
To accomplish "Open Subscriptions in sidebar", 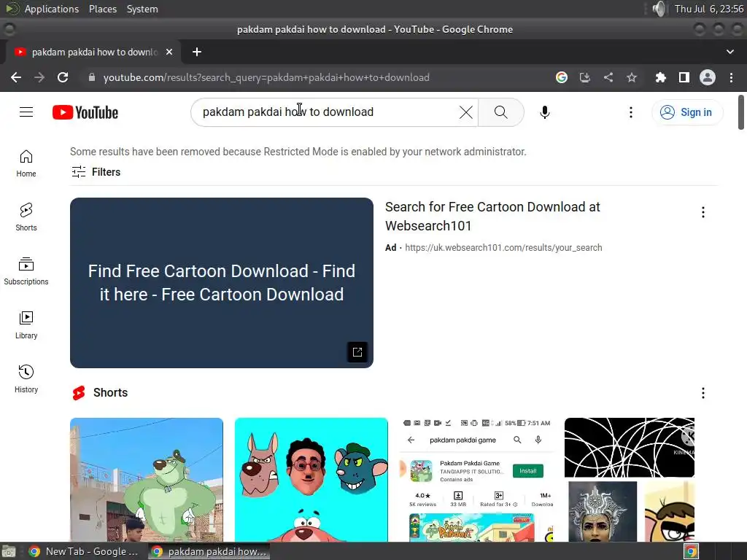I will 26,271.
